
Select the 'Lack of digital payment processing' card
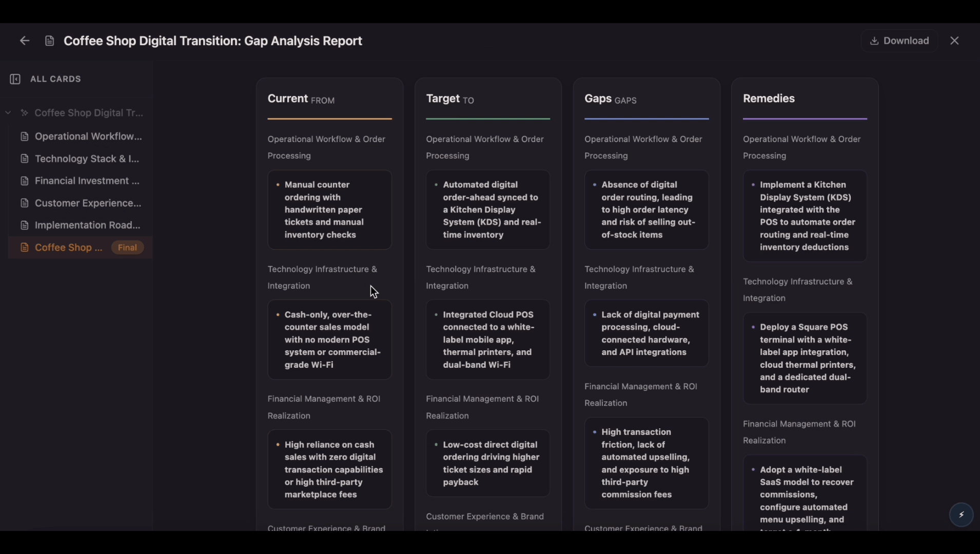pyautogui.click(x=646, y=333)
